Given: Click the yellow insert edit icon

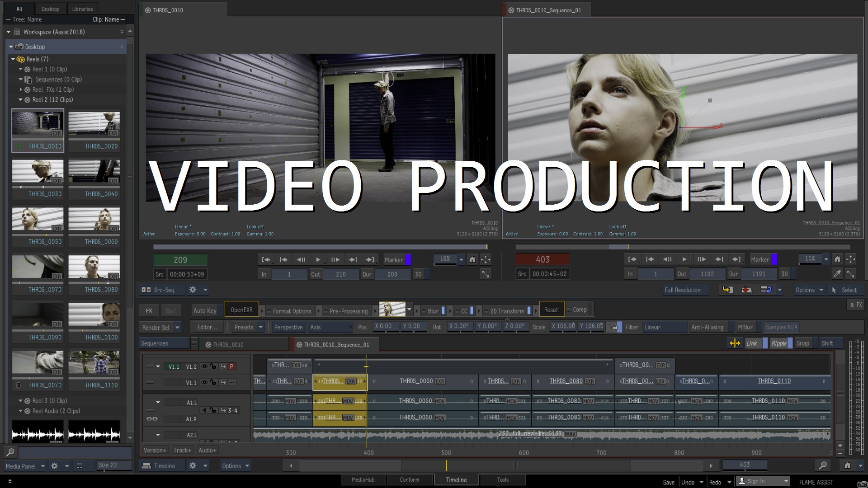Looking at the screenshot, I should coord(727,290).
